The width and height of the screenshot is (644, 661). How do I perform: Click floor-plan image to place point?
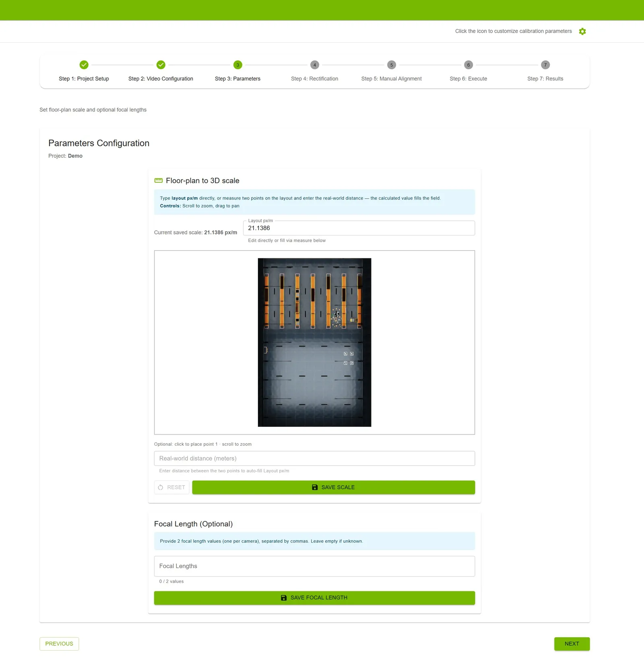314,342
